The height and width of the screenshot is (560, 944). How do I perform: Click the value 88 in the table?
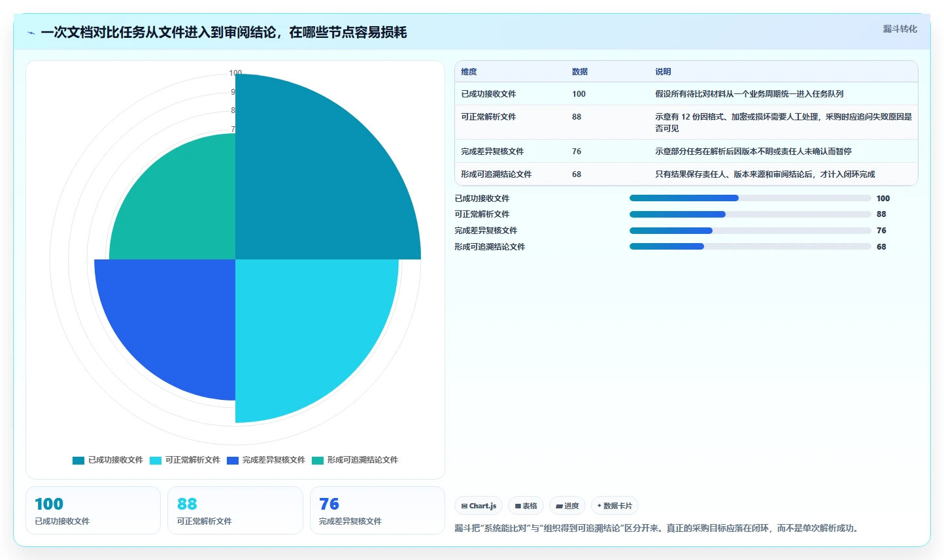[577, 117]
